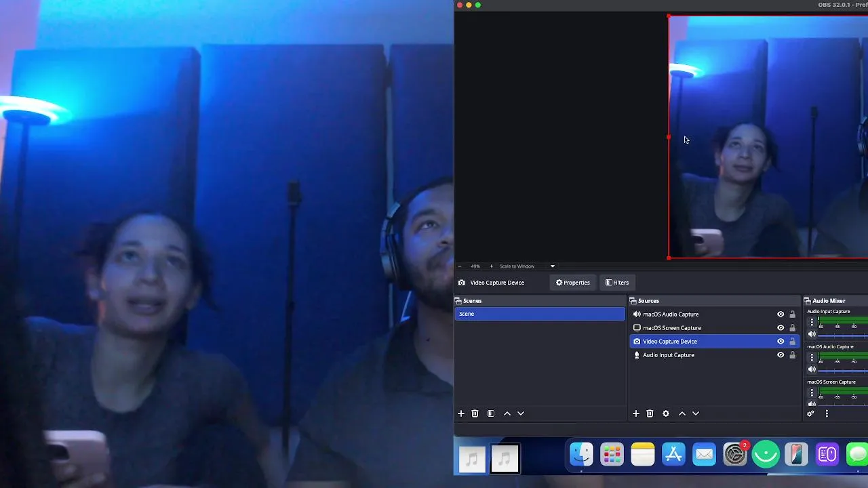Open Launchpad from the Dock
Viewport: 868px width, 488px height.
(x=612, y=454)
